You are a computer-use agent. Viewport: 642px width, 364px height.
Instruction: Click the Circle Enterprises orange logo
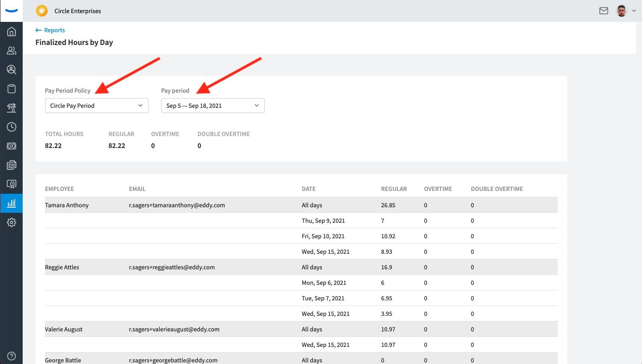click(42, 11)
